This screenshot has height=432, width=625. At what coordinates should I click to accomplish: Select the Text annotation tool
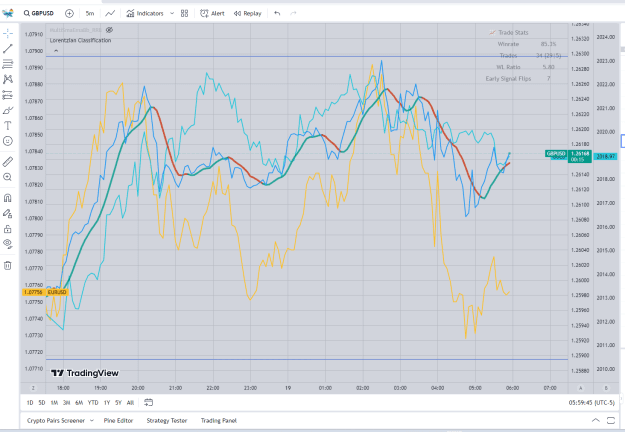click(x=8, y=126)
